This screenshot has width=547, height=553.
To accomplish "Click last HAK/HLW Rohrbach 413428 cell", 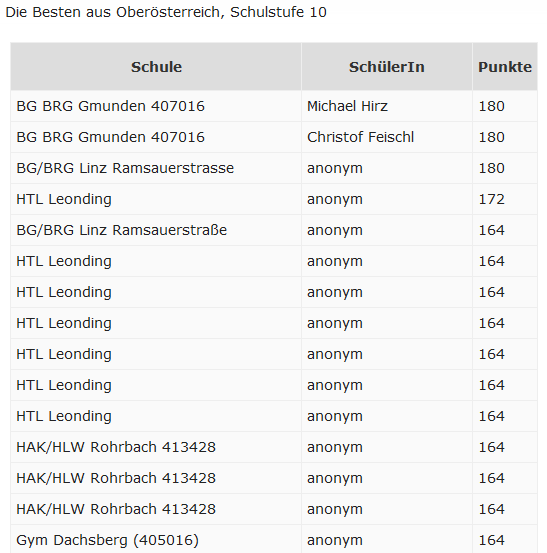I will point(156,509).
